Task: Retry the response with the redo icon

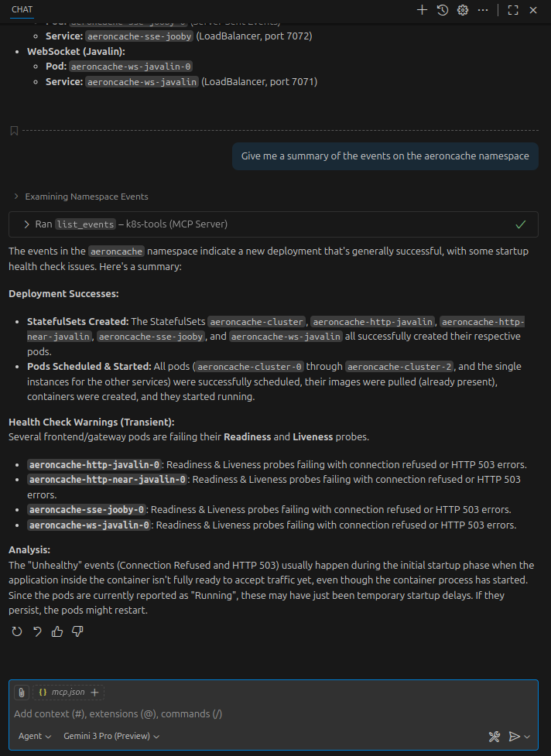Action: point(17,631)
